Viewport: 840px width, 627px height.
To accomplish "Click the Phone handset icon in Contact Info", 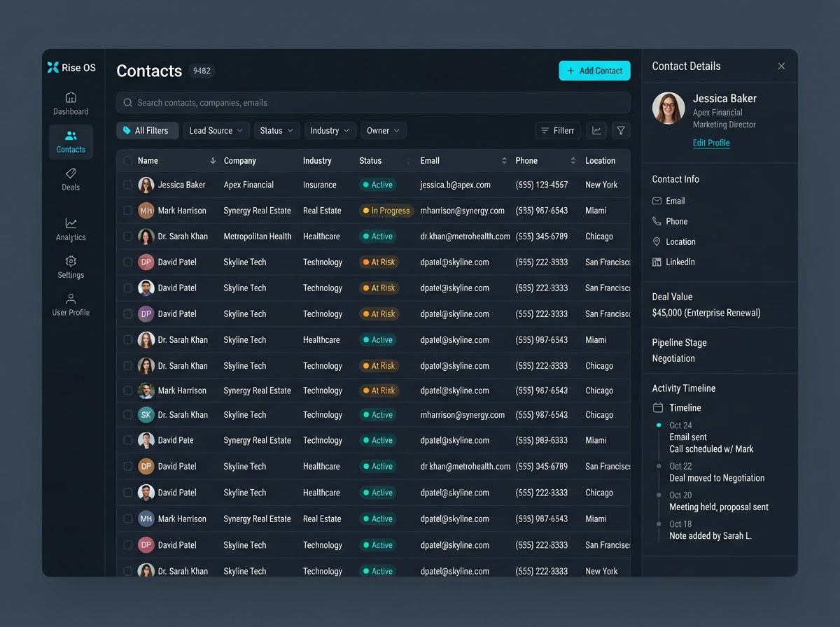I will (x=657, y=221).
